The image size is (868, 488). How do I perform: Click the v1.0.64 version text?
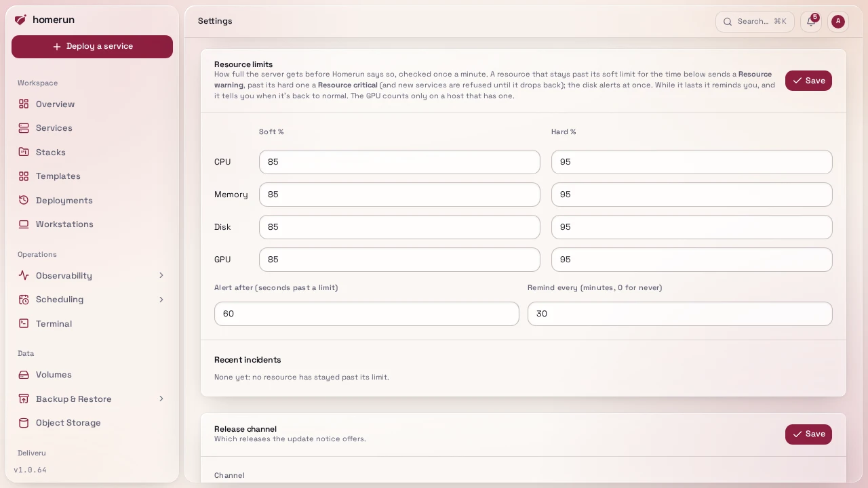tap(30, 470)
